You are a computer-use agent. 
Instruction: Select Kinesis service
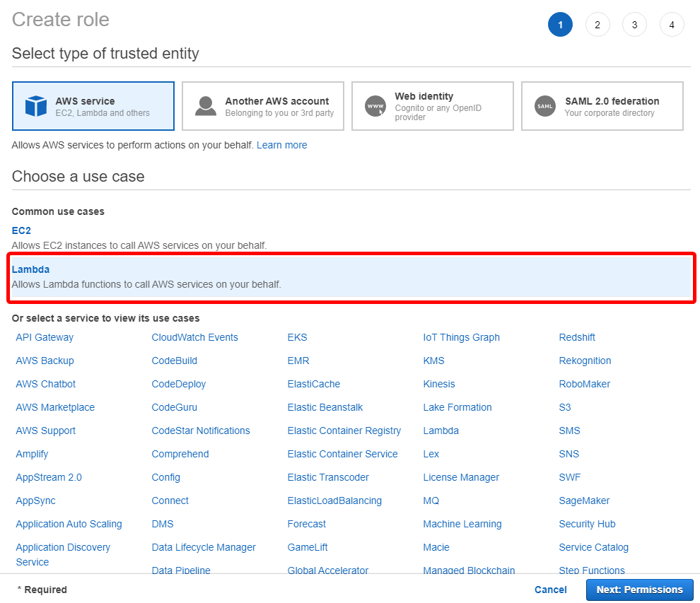pyautogui.click(x=439, y=384)
